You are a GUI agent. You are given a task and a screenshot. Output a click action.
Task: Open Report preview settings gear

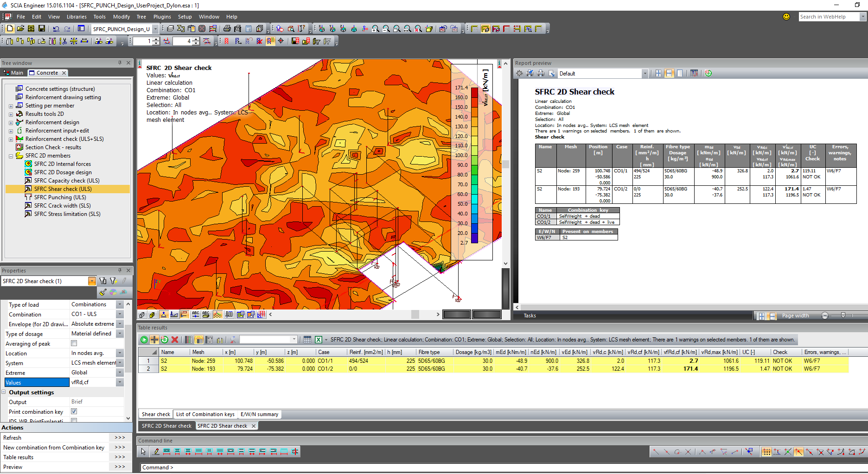pyautogui.click(x=519, y=73)
